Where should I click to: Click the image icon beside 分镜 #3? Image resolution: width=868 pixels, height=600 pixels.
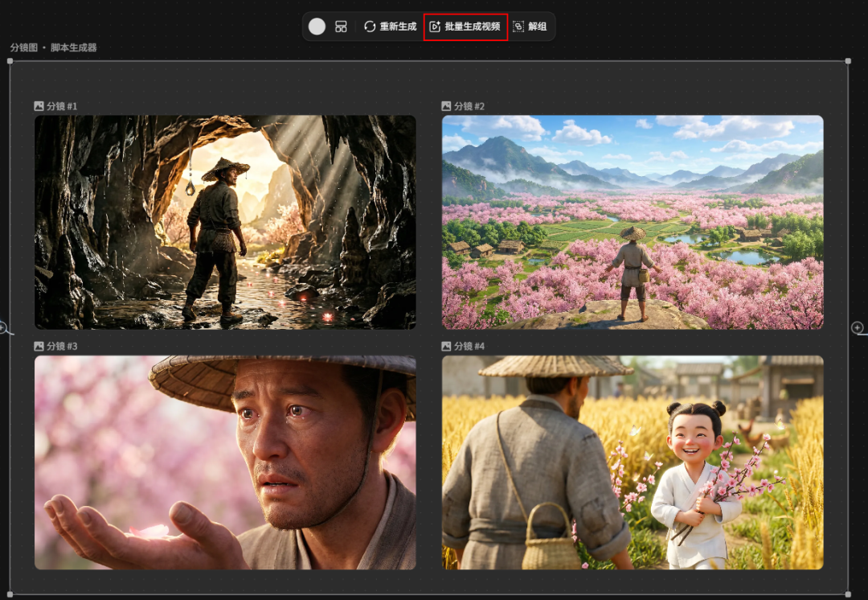[x=39, y=346]
